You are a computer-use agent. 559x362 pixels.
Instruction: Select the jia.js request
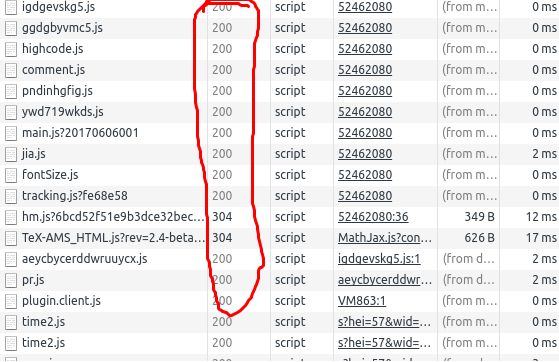point(280,154)
